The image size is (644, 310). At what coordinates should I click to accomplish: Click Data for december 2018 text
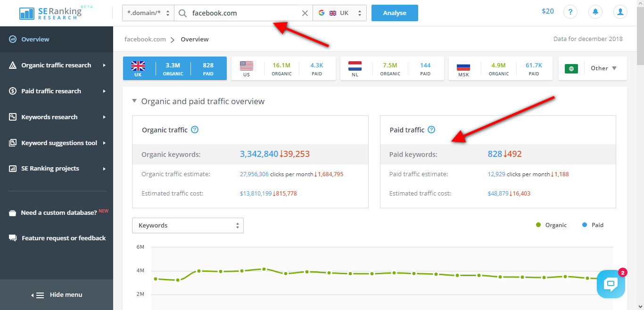588,39
